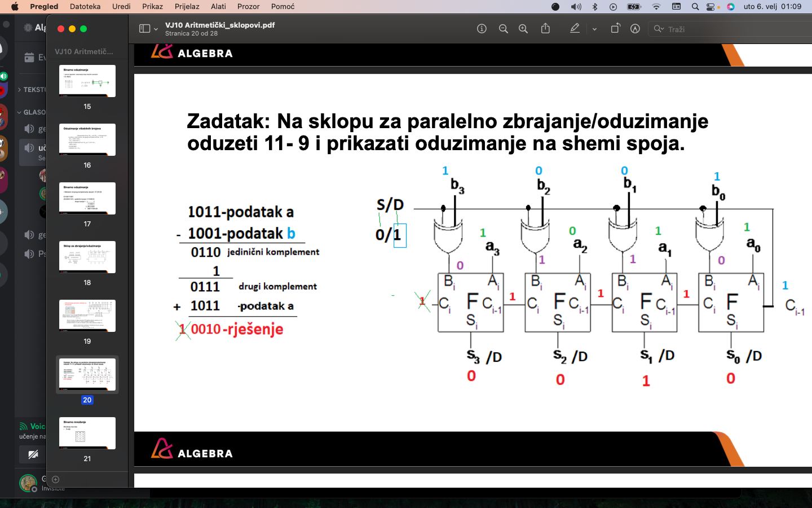
Task: Click the black circle menu bar icon
Action: 555,7
